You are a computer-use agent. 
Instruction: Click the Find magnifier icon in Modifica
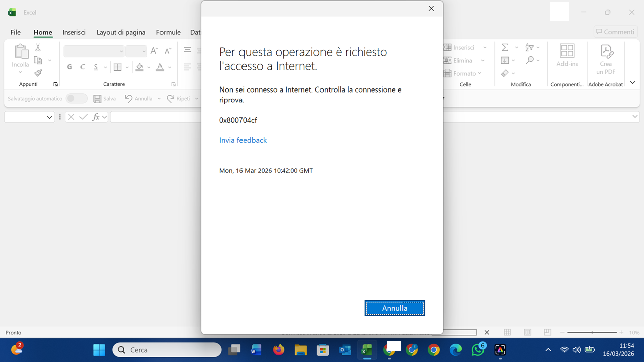(x=529, y=60)
